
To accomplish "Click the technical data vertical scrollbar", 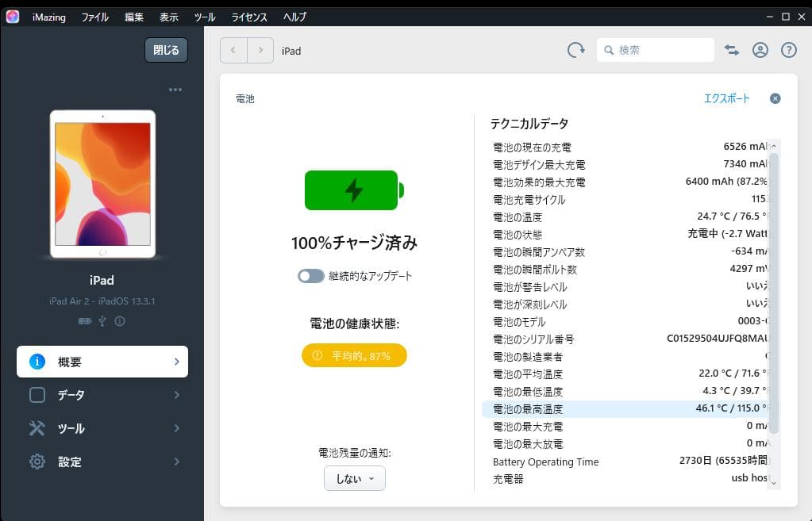I will pyautogui.click(x=774, y=293).
